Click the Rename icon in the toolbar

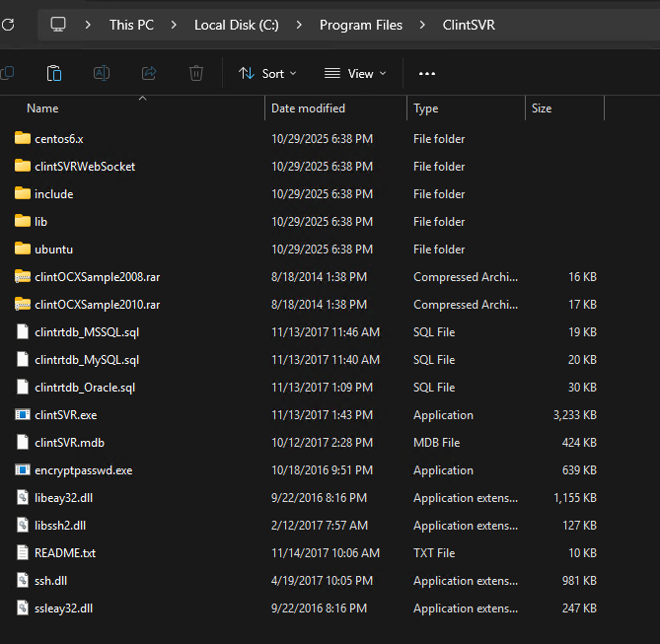pos(102,73)
